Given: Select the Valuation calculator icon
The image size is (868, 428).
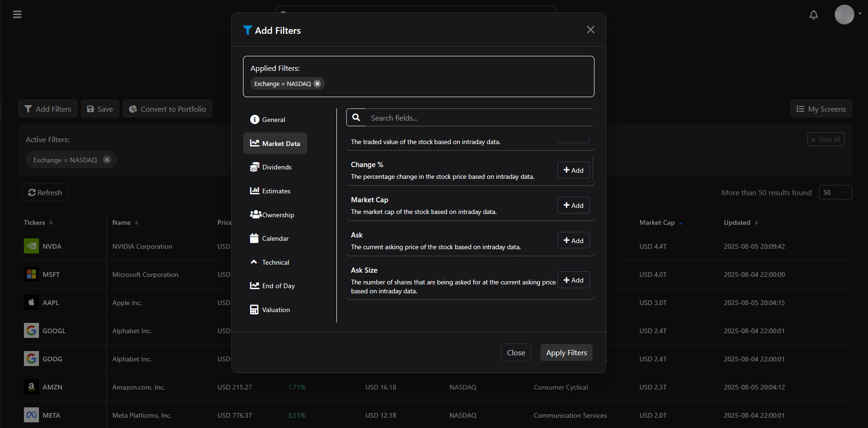Looking at the screenshot, I should click(255, 309).
